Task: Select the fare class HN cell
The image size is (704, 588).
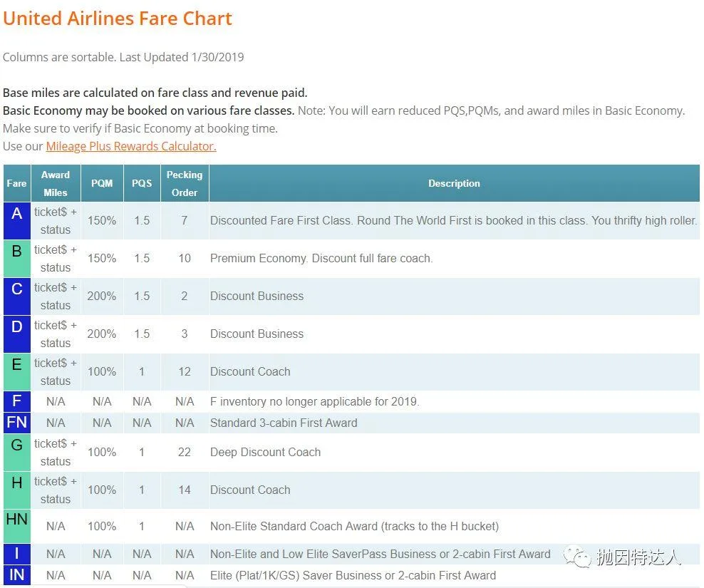Action: point(16,526)
